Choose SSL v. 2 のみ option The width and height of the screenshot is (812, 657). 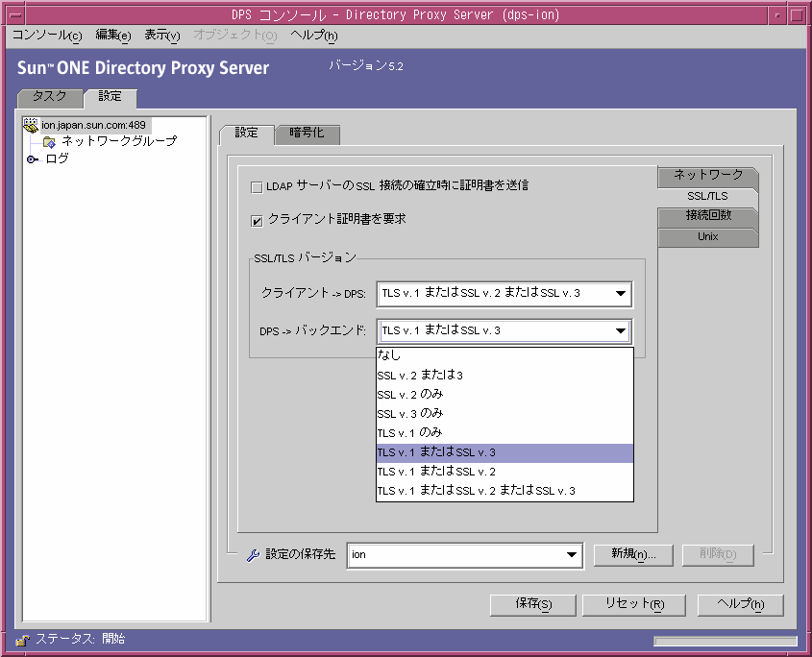click(x=504, y=395)
